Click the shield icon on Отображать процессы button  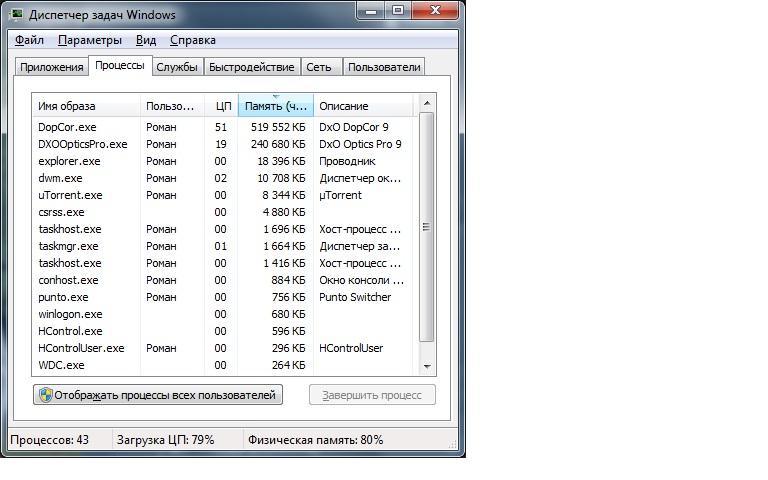pyautogui.click(x=46, y=395)
